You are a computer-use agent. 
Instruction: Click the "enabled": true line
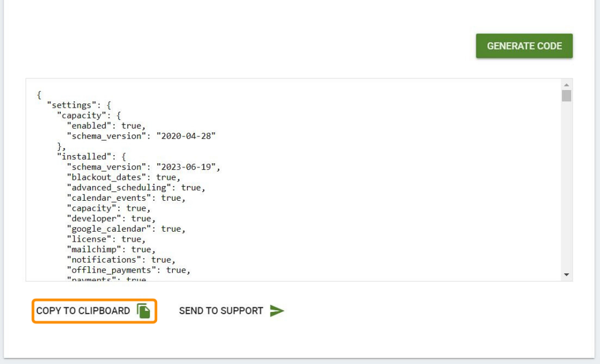coord(106,126)
